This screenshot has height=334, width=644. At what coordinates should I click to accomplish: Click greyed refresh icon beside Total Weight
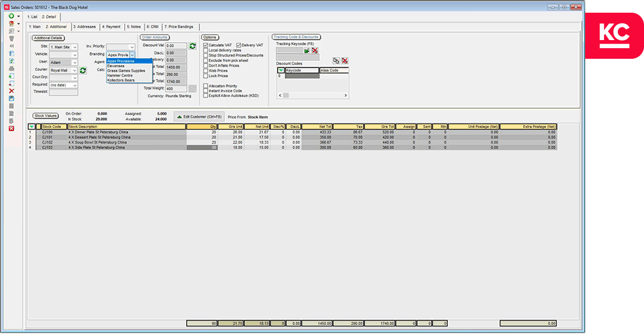pyautogui.click(x=192, y=88)
